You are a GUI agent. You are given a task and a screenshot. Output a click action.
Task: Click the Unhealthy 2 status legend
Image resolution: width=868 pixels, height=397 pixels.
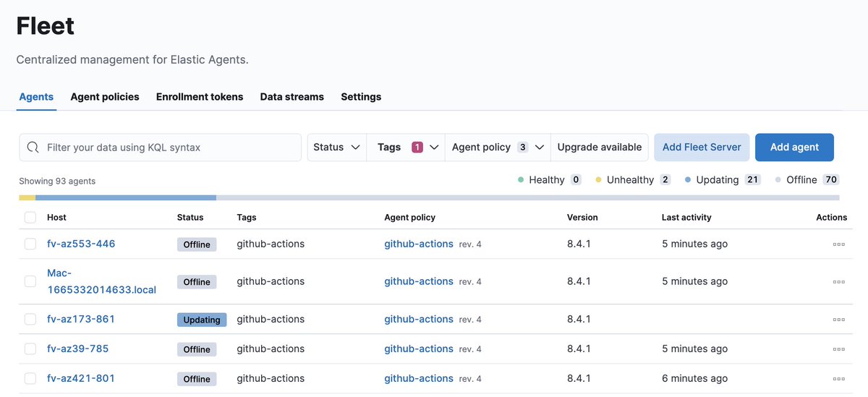633,179
